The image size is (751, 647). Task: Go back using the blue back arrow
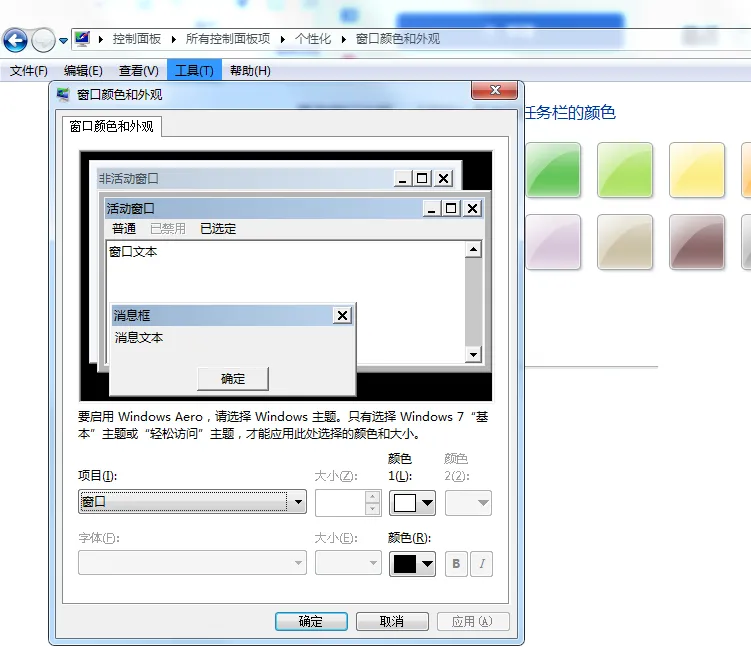click(x=15, y=40)
